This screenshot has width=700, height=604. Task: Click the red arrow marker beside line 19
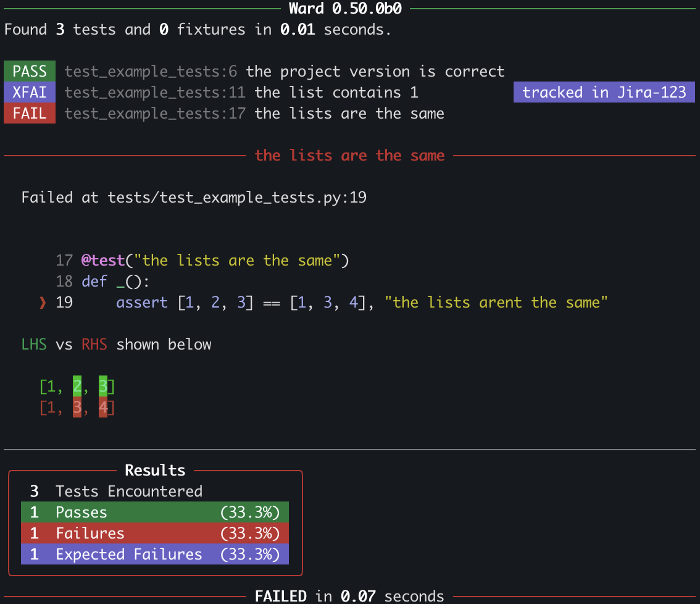coord(43,303)
